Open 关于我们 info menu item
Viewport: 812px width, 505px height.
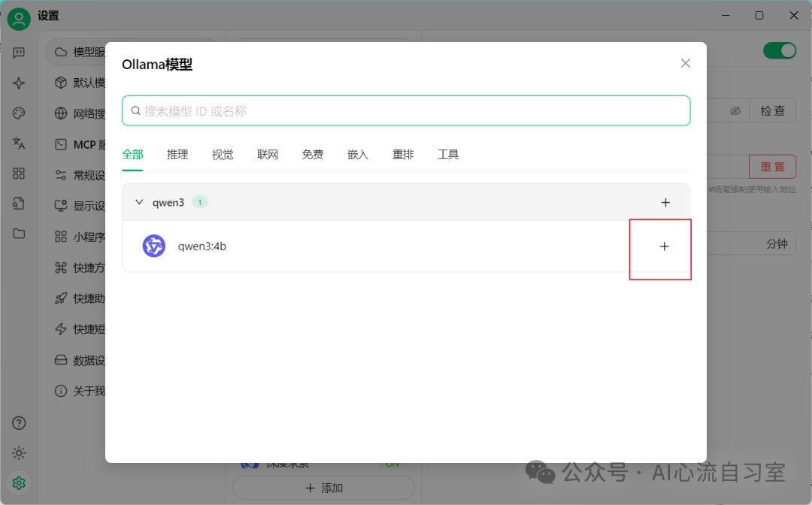click(x=80, y=391)
